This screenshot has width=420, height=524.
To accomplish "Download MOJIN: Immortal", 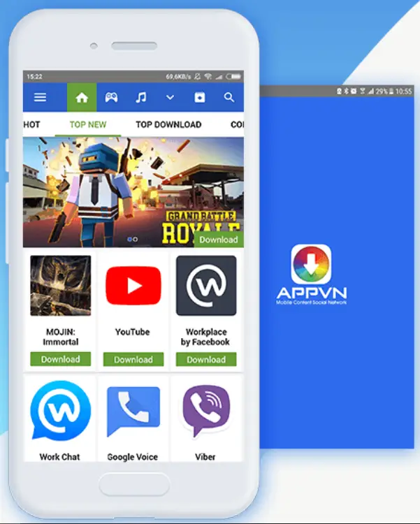I will pos(61,359).
